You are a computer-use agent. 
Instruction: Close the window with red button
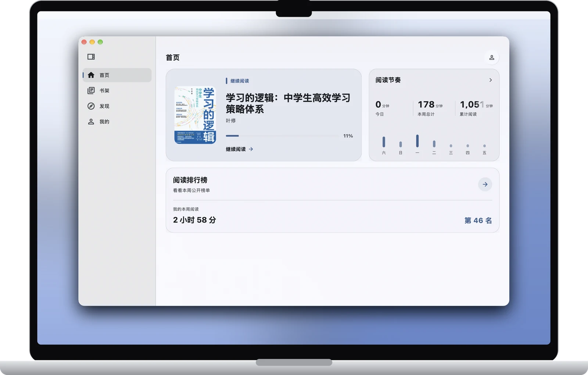pyautogui.click(x=84, y=42)
